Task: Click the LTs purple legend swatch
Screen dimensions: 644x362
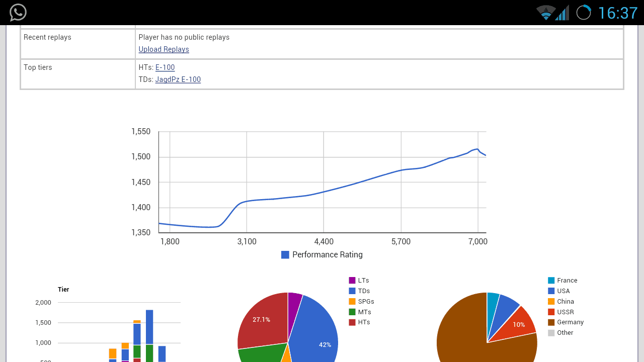Action: [352, 281]
